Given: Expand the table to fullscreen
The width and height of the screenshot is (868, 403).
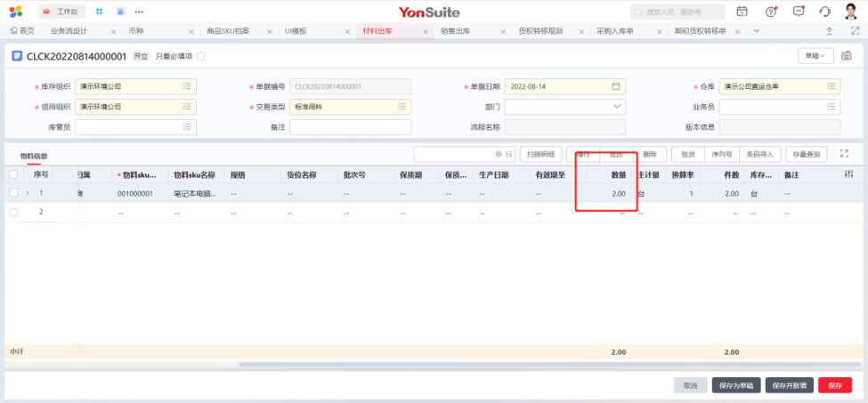Looking at the screenshot, I should coord(844,153).
